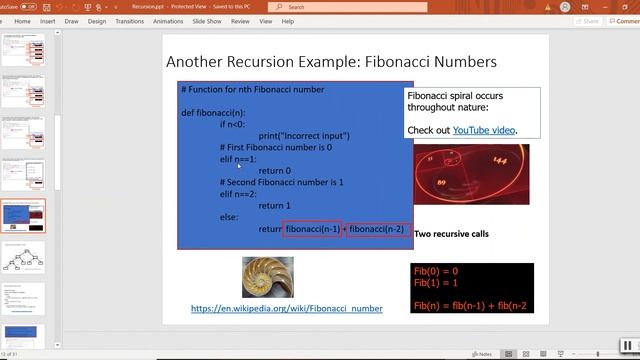The image size is (640, 360).
Task: Toggle the Notes pane button
Action: 482,354
